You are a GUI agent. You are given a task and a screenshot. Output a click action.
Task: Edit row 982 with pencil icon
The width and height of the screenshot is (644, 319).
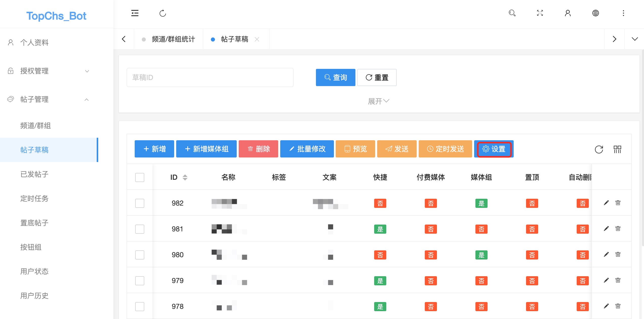(x=606, y=203)
